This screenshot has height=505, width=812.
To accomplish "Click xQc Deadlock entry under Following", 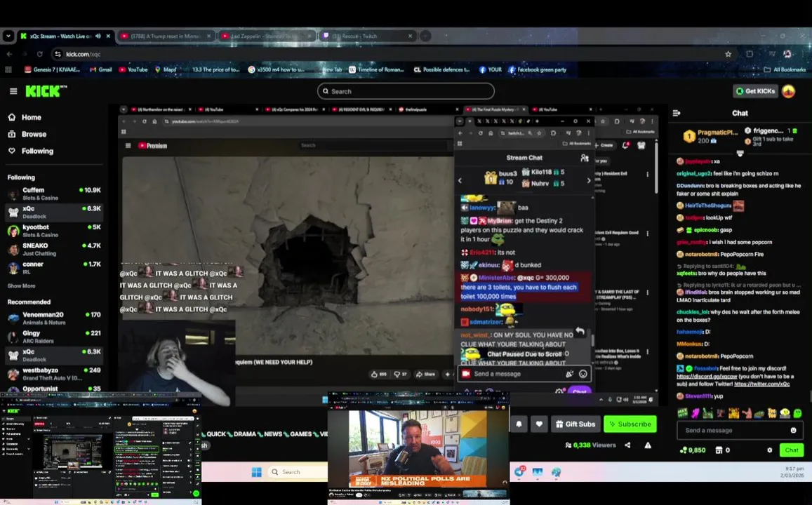I will pyautogui.click(x=54, y=212).
